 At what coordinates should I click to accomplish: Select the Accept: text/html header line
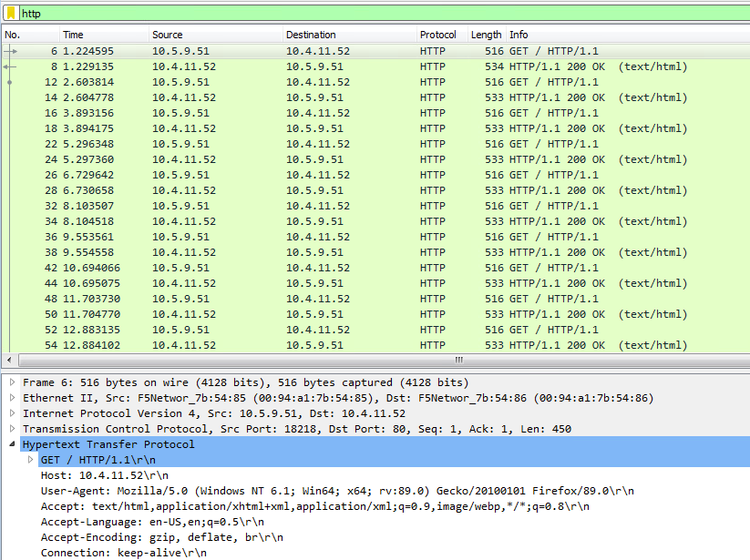(314, 506)
